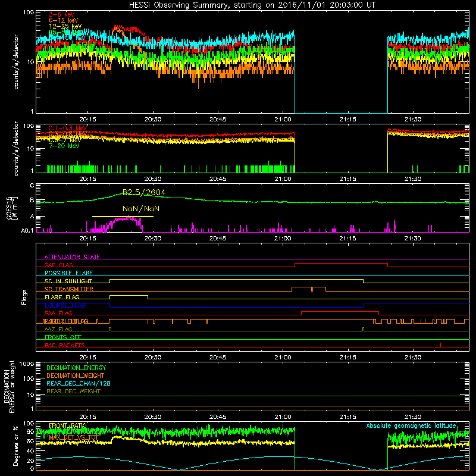Select the POSSIBLE_FLARE flag label
Viewport: 476px width, 476px height.
click(x=68, y=273)
